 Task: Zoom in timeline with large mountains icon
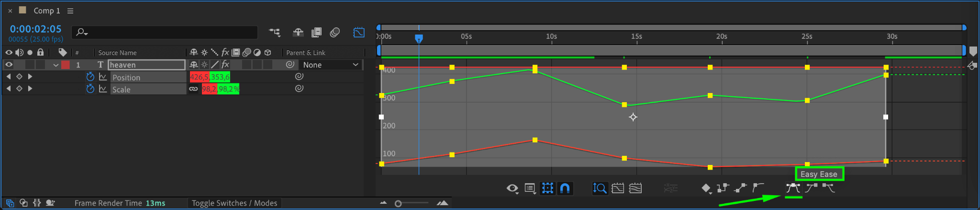point(443,203)
